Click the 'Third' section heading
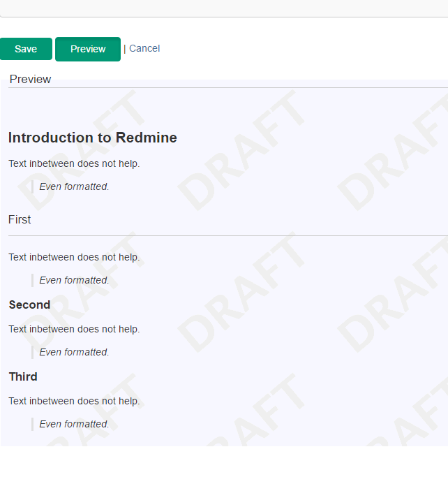This screenshot has width=448, height=477. pyautogui.click(x=23, y=377)
